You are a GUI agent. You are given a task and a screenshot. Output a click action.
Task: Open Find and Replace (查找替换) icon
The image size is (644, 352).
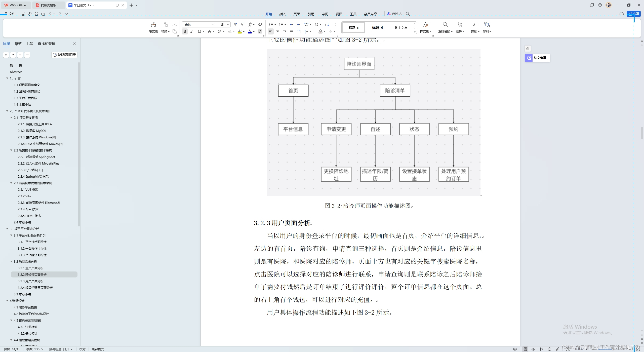445,25
